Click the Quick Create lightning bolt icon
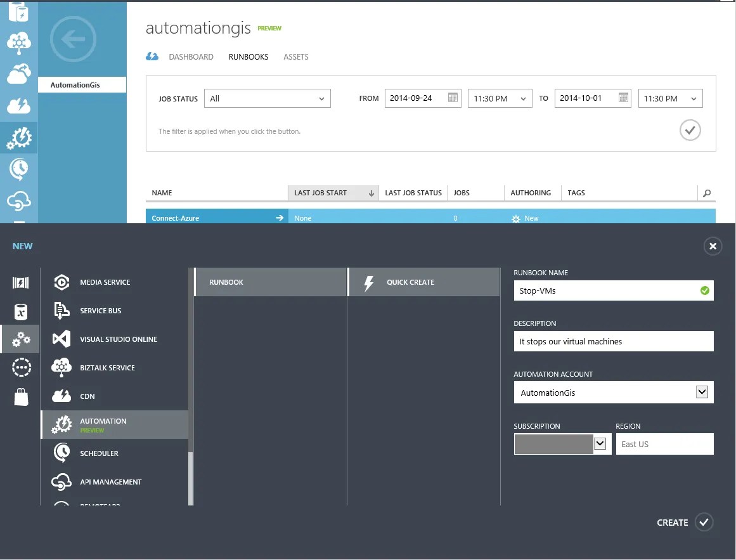Screen dimensions: 736x560 coord(369,283)
